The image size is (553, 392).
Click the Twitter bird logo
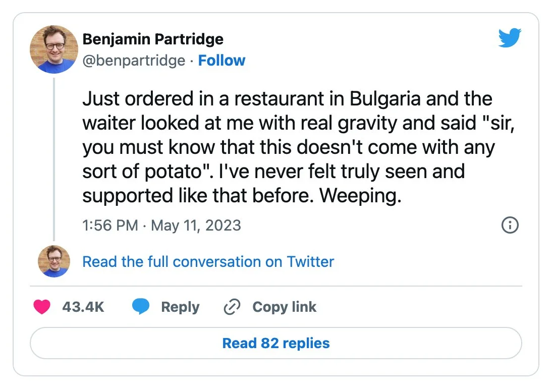510,38
